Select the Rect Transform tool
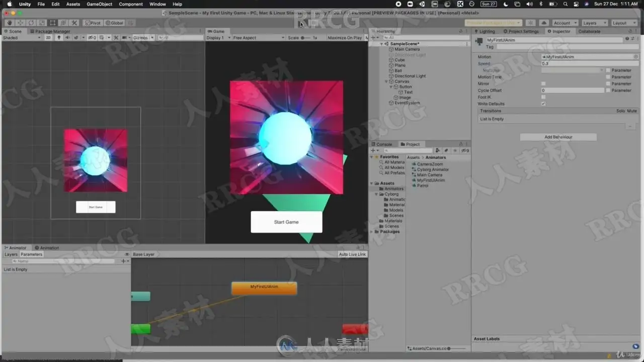Viewport: 644px width, 362px height. pyautogui.click(x=53, y=23)
